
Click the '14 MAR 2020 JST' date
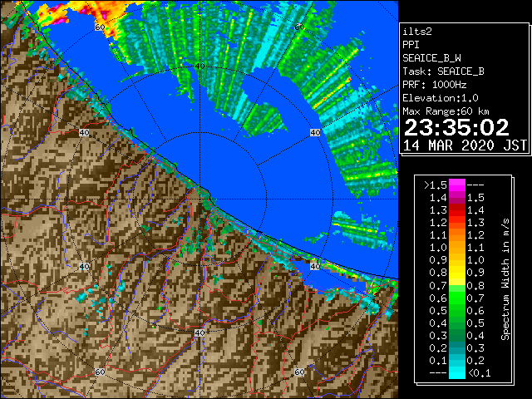(x=465, y=145)
